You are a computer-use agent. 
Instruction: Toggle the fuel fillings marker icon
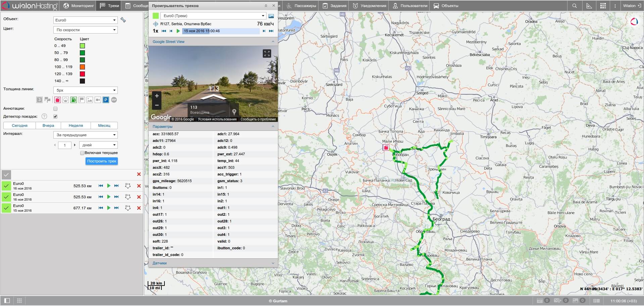[73, 100]
